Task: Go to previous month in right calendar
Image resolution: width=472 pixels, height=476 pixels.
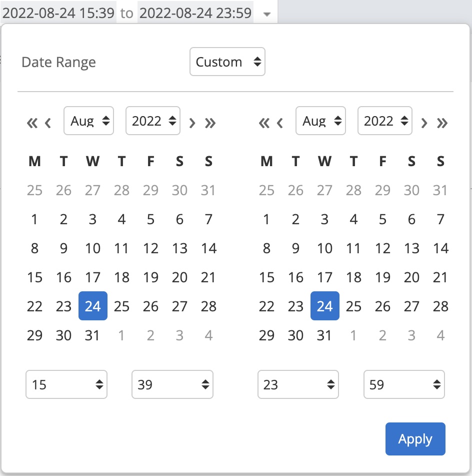Action: (x=280, y=123)
